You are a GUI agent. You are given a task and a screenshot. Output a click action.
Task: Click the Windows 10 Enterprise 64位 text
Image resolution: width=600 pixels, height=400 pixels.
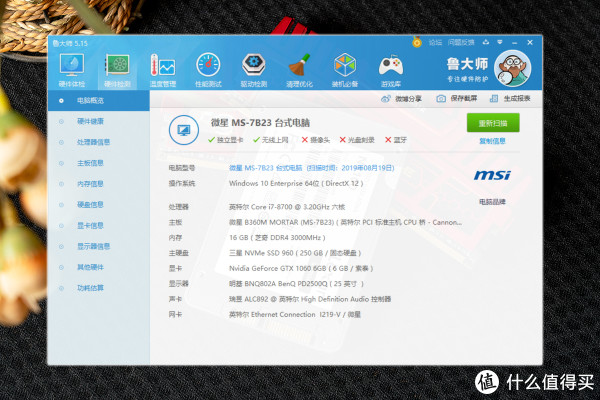point(296,183)
